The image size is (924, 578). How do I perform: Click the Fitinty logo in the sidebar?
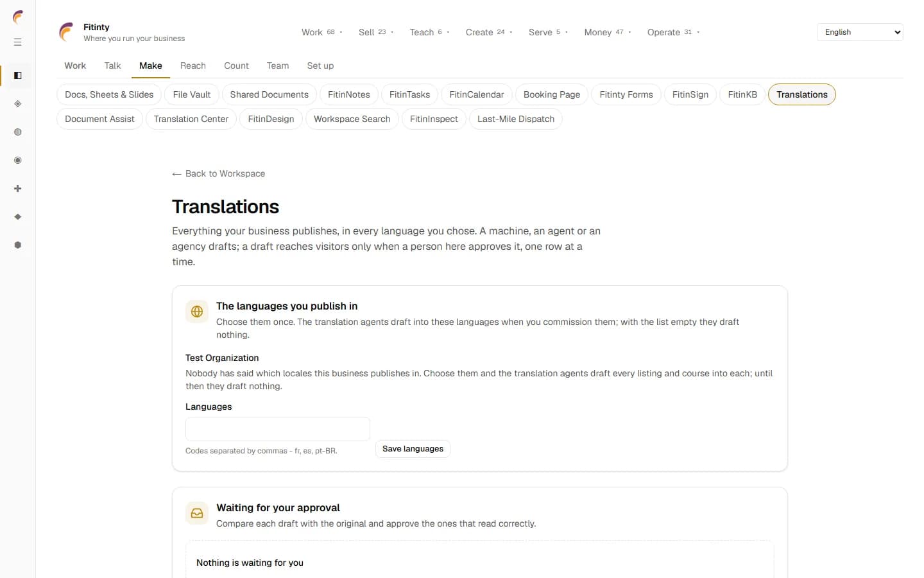[18, 17]
